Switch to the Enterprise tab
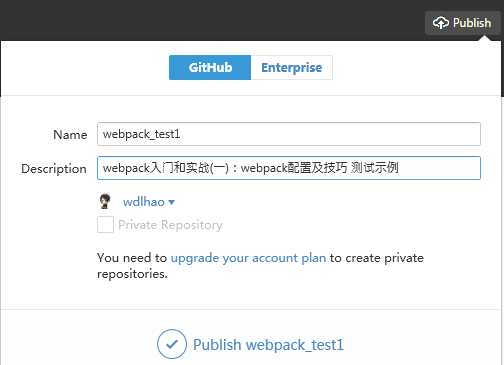Image resolution: width=504 pixels, height=365 pixels. pyautogui.click(x=292, y=68)
